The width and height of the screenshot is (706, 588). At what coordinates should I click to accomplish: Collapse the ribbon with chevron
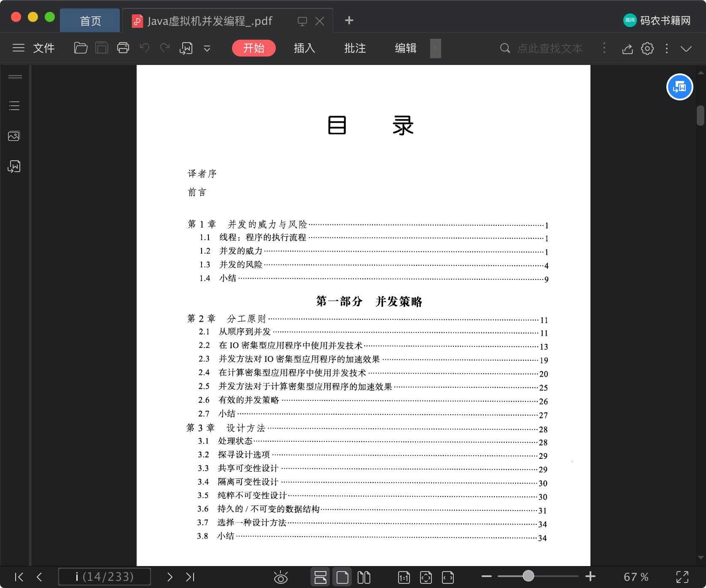coord(686,49)
